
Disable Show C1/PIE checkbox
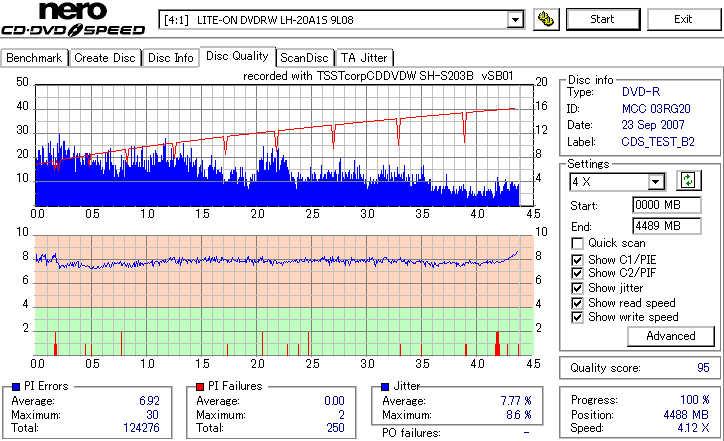(577, 260)
